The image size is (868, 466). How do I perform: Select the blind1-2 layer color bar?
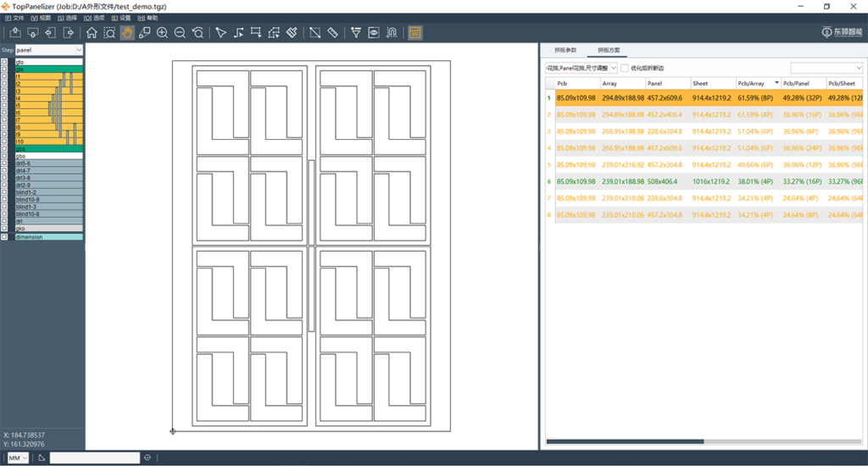tap(48, 192)
